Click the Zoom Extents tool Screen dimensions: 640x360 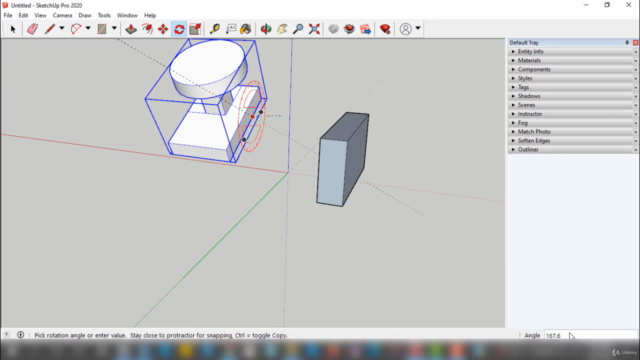[314, 29]
